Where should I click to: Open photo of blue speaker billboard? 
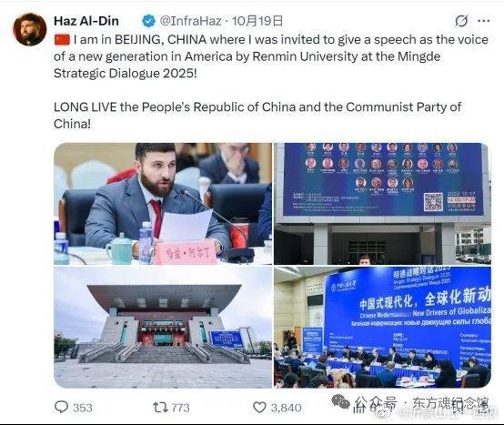coord(382,204)
